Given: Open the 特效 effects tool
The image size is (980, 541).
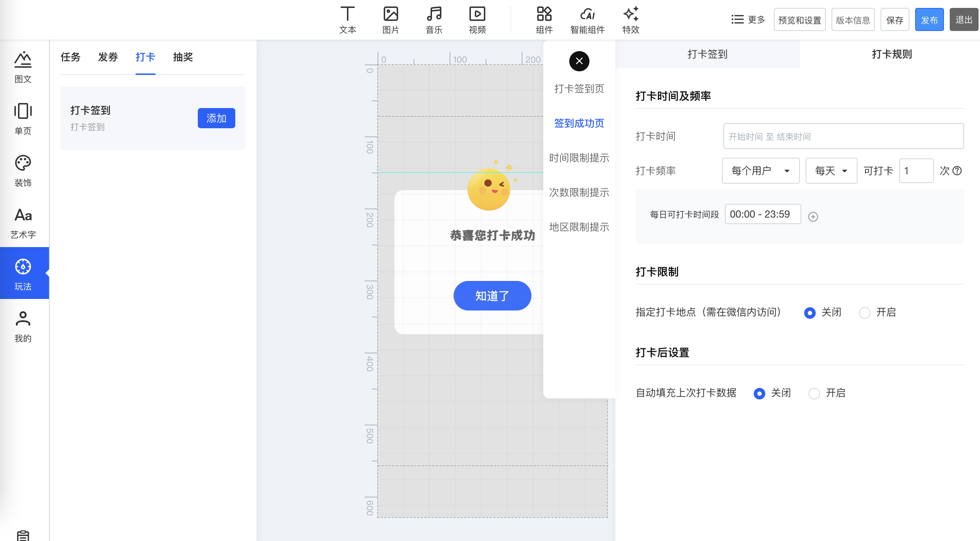Looking at the screenshot, I should (631, 20).
